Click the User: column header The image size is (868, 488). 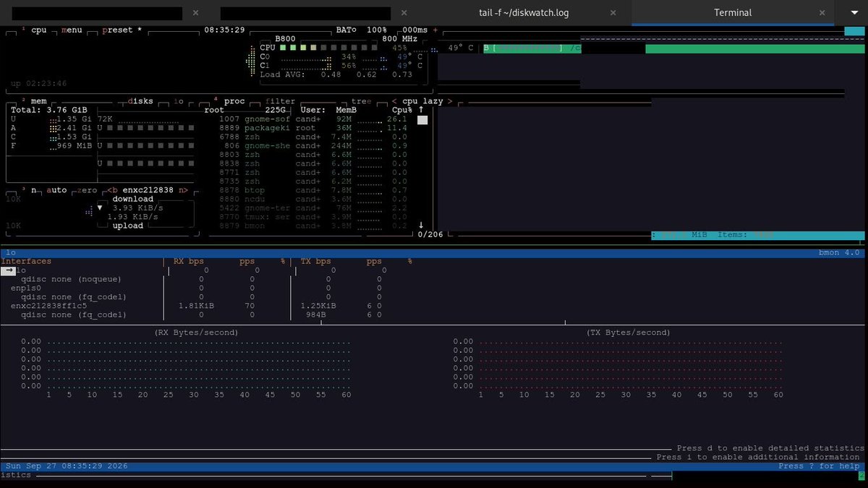pyautogui.click(x=313, y=110)
